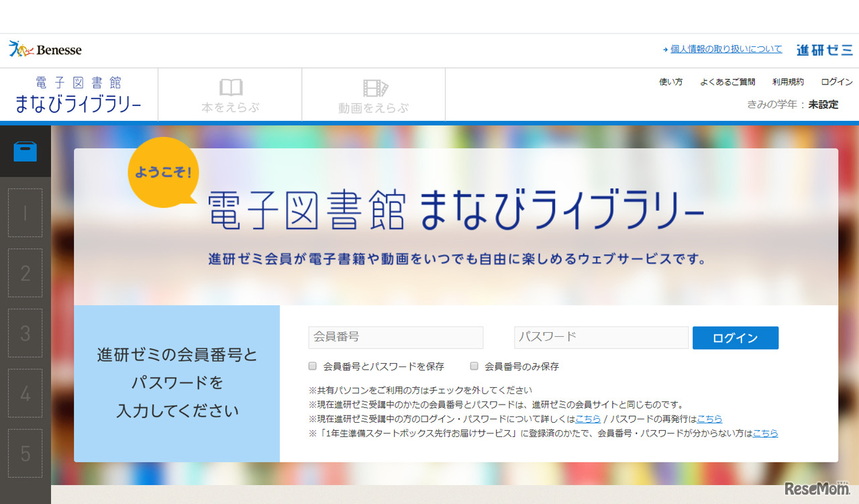Click the 会員番号 input field
This screenshot has height=504, width=859.
point(395,338)
